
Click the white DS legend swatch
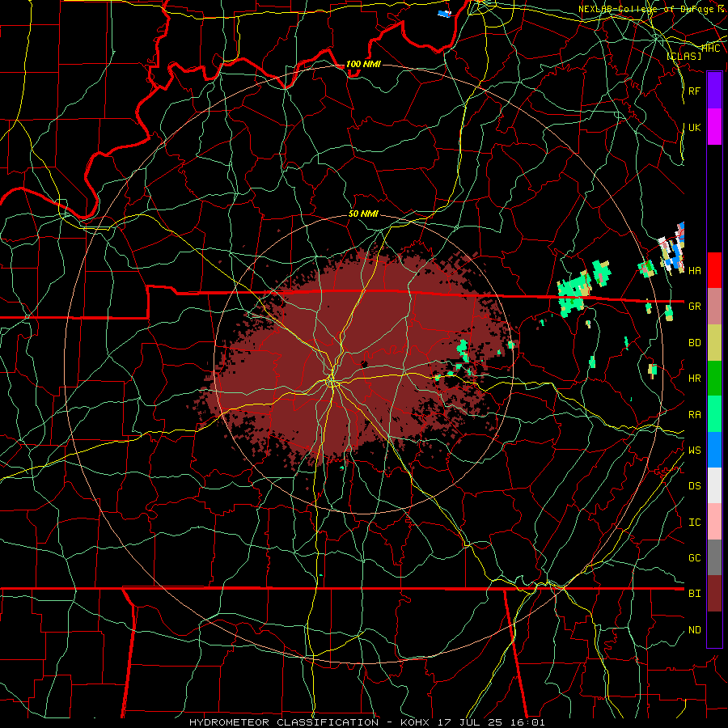click(x=714, y=485)
